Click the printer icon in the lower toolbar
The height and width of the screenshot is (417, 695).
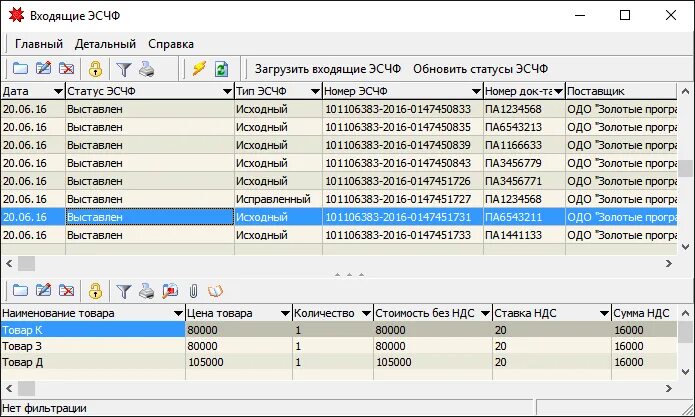pos(147,291)
